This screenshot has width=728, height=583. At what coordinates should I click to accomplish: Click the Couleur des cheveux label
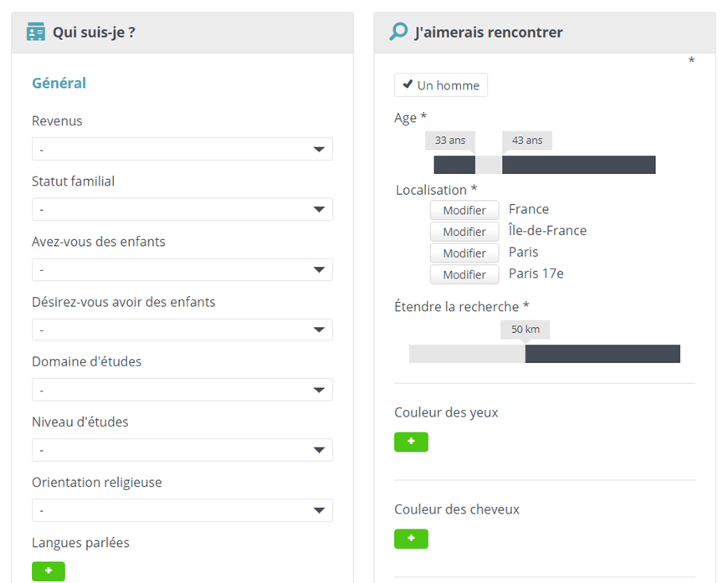coord(457,509)
